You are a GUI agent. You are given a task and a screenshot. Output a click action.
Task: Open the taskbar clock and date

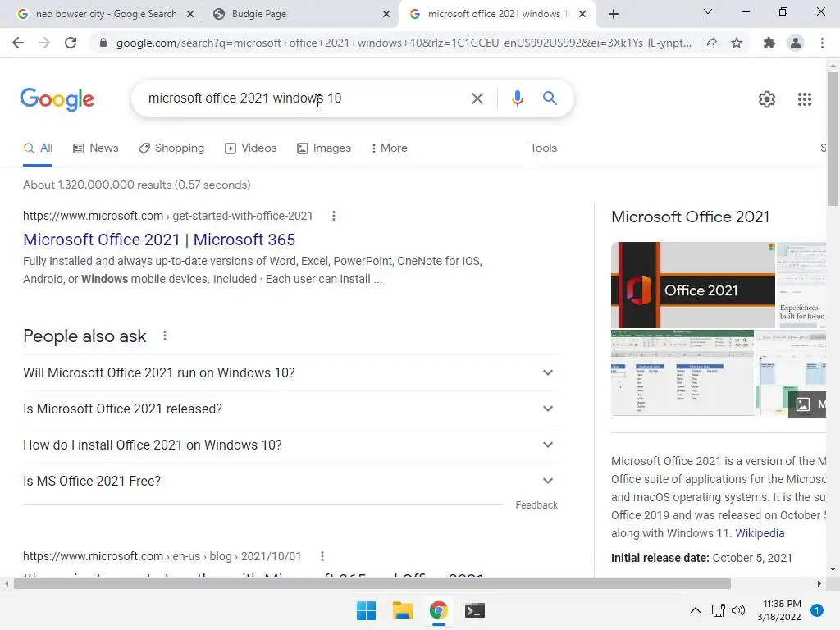tap(779, 610)
